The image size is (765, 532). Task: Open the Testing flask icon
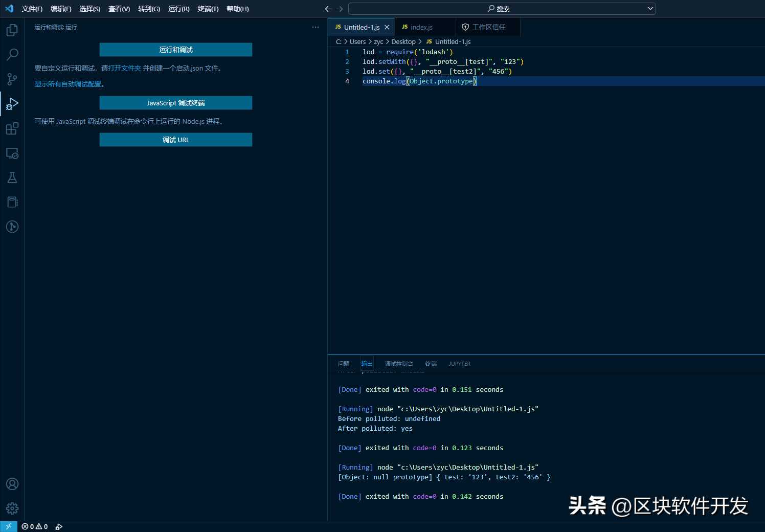click(12, 178)
